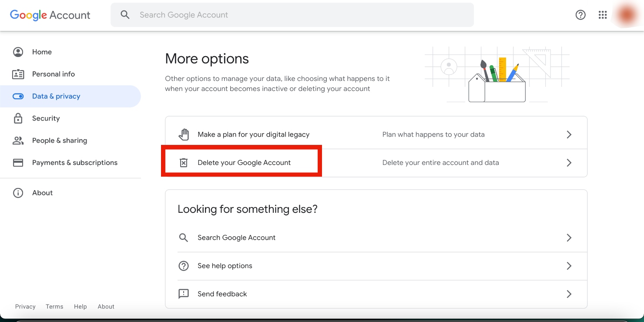Click the trash icon for Delete account
644x322 pixels.
coord(184,163)
